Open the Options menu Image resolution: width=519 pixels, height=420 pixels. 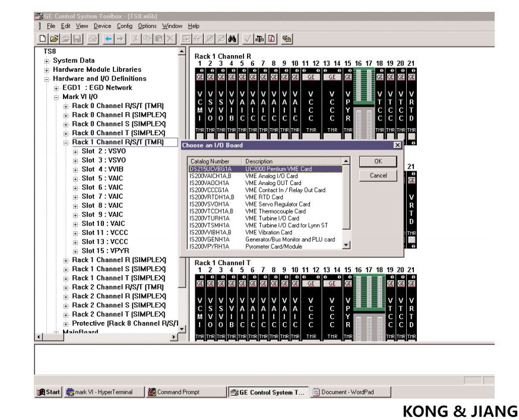point(147,26)
